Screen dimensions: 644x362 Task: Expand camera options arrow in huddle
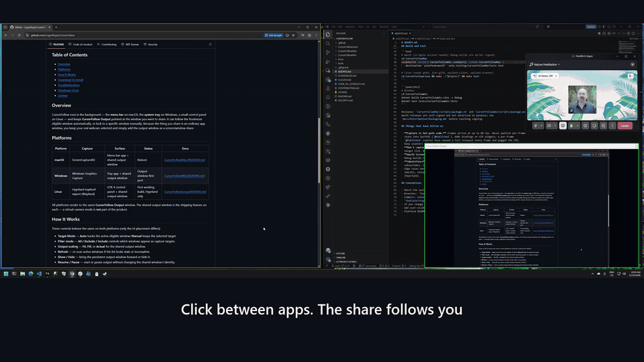[555, 125]
